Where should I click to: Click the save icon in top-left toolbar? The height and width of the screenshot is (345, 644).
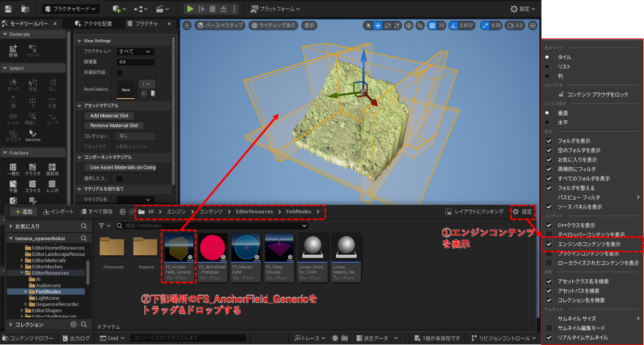(x=8, y=9)
